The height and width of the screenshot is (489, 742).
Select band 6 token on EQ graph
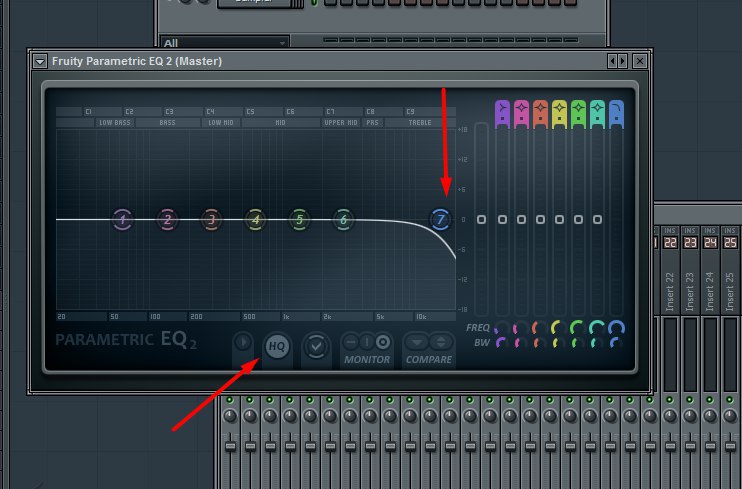344,220
